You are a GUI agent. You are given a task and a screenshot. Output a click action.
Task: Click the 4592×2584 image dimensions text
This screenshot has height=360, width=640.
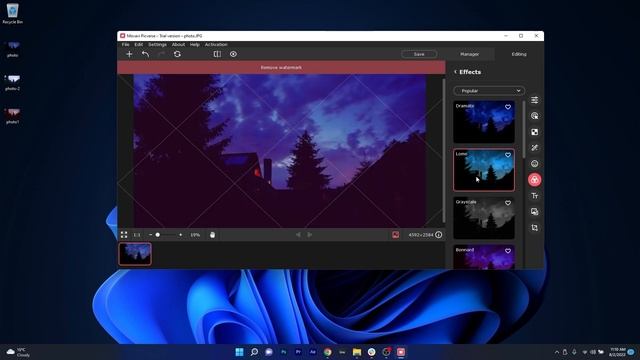click(420, 235)
